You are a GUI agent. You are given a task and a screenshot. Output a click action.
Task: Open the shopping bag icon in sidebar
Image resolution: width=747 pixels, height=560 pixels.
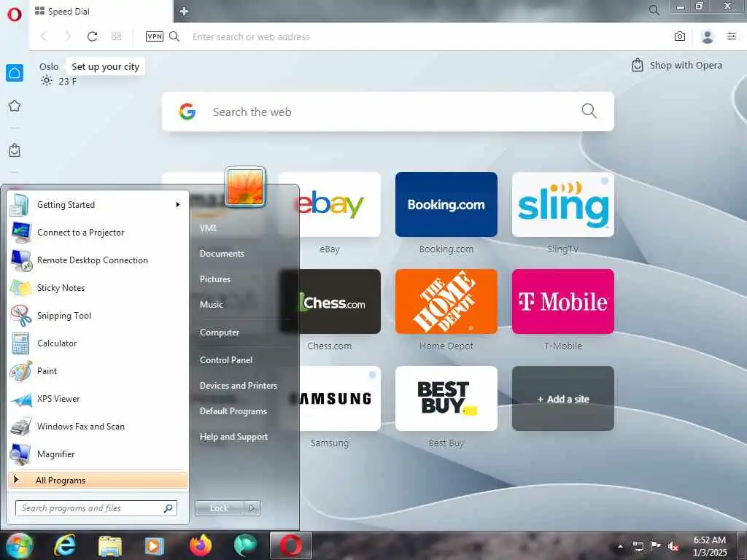pyautogui.click(x=15, y=150)
